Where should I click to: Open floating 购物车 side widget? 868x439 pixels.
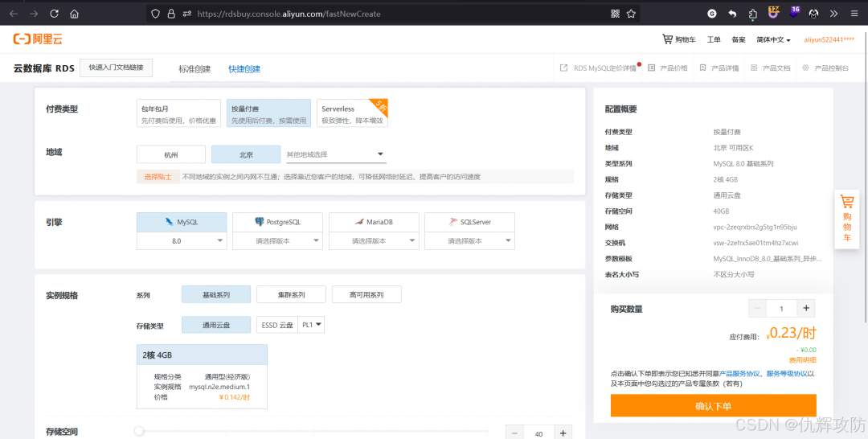pos(847,218)
